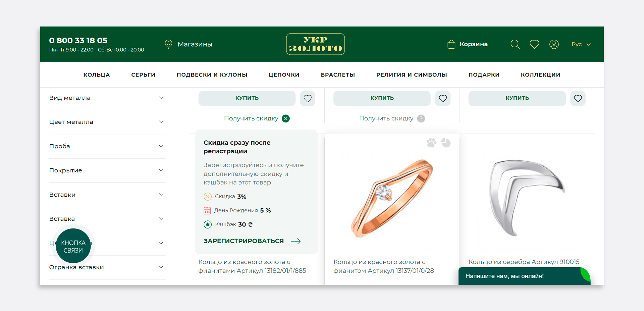
Task: Close the discount popup with X icon
Action: click(286, 118)
